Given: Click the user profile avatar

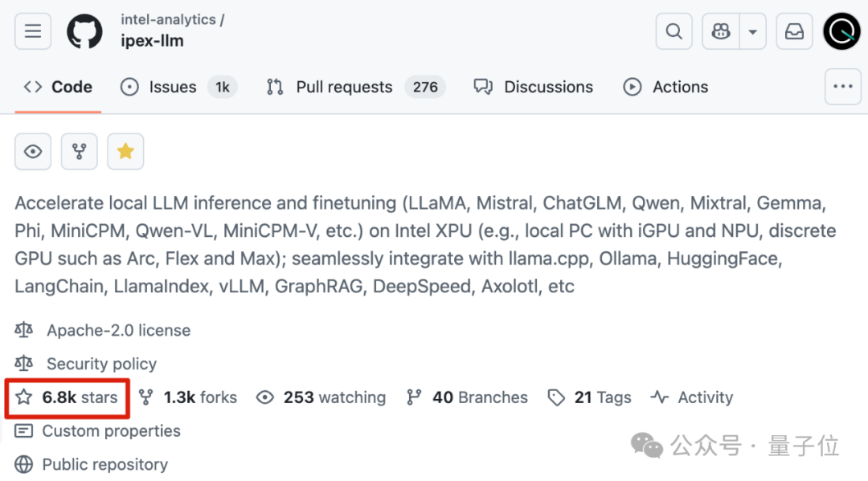Looking at the screenshot, I should 841,31.
